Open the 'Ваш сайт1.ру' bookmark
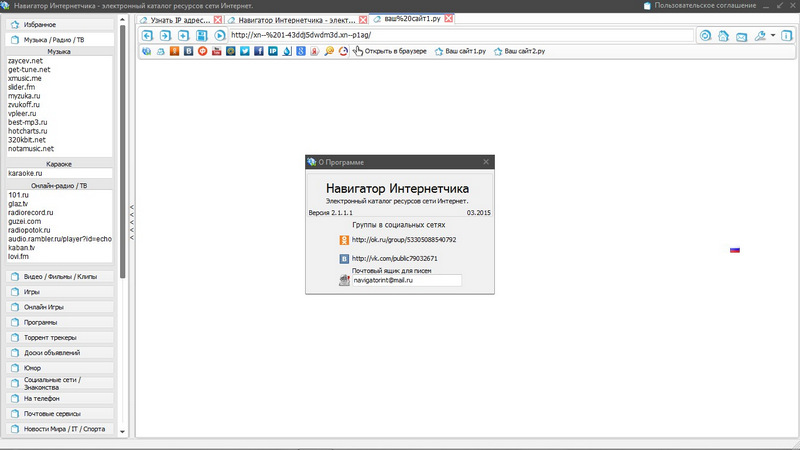The width and height of the screenshot is (800, 450). tap(460, 51)
